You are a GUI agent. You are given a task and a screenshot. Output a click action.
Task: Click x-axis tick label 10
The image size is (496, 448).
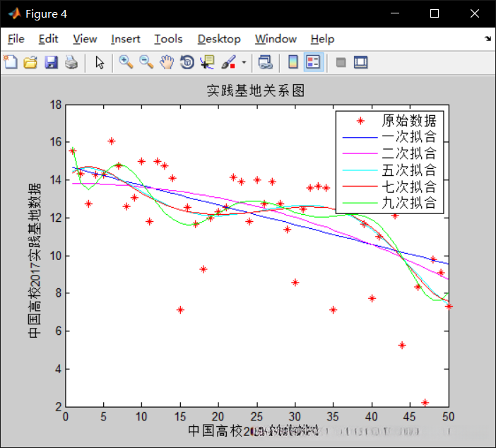(x=141, y=417)
